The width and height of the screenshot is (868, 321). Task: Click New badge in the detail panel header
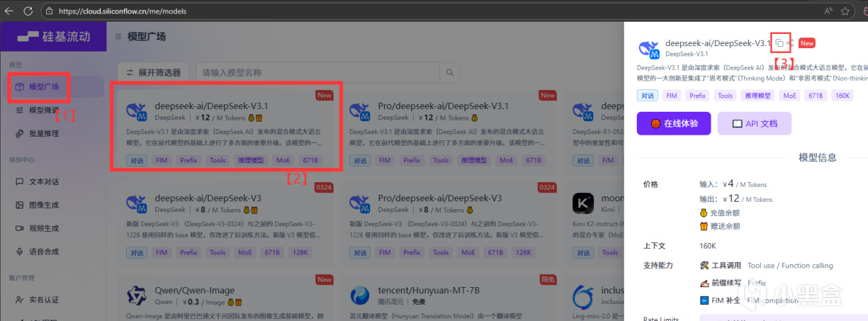pos(807,43)
